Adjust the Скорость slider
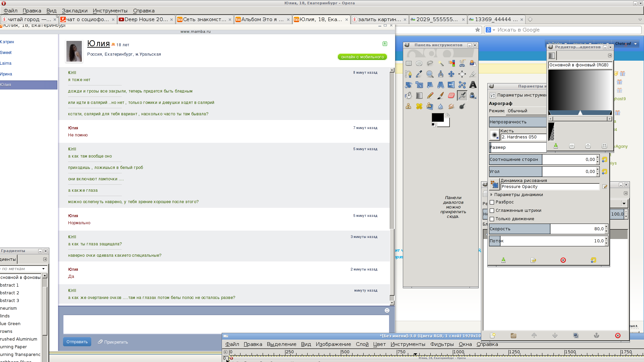 548,229
